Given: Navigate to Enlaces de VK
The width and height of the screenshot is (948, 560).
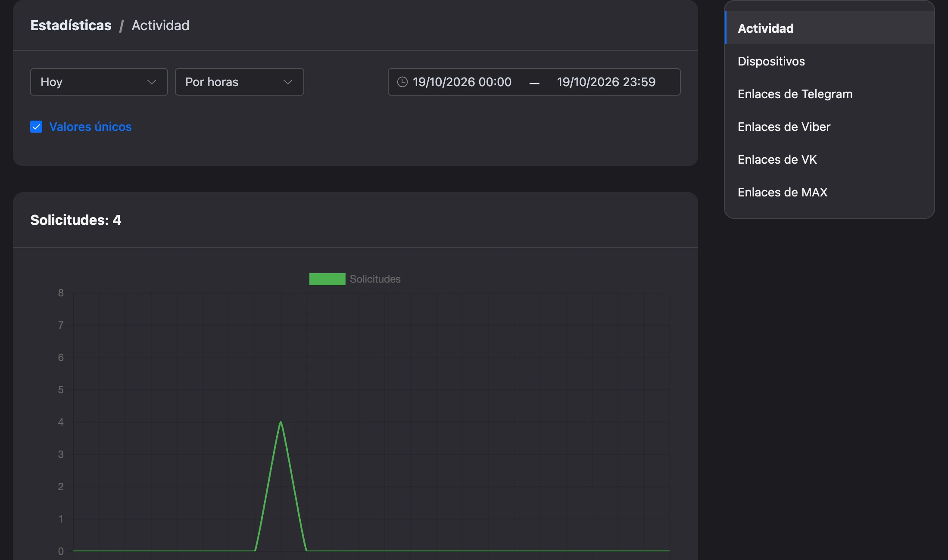Looking at the screenshot, I should (x=829, y=159).
